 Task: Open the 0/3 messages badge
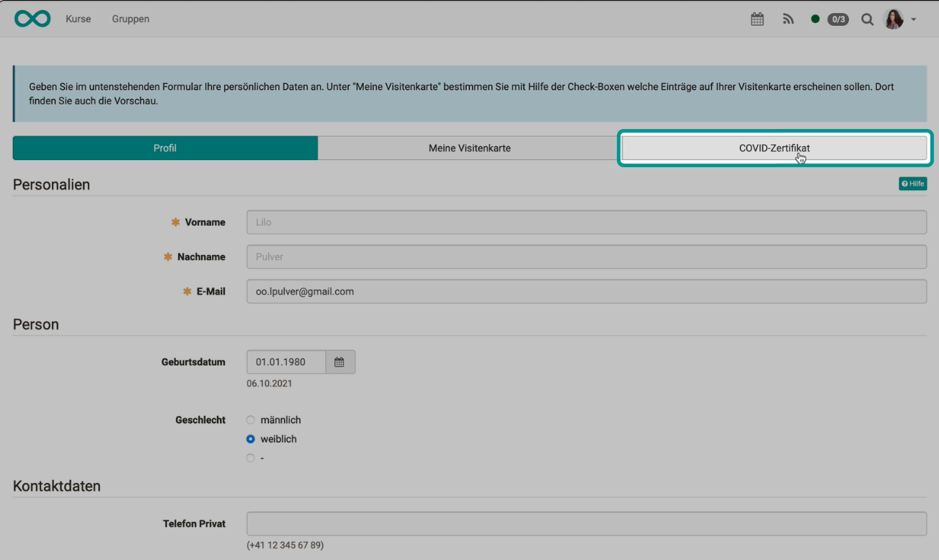pyautogui.click(x=837, y=19)
